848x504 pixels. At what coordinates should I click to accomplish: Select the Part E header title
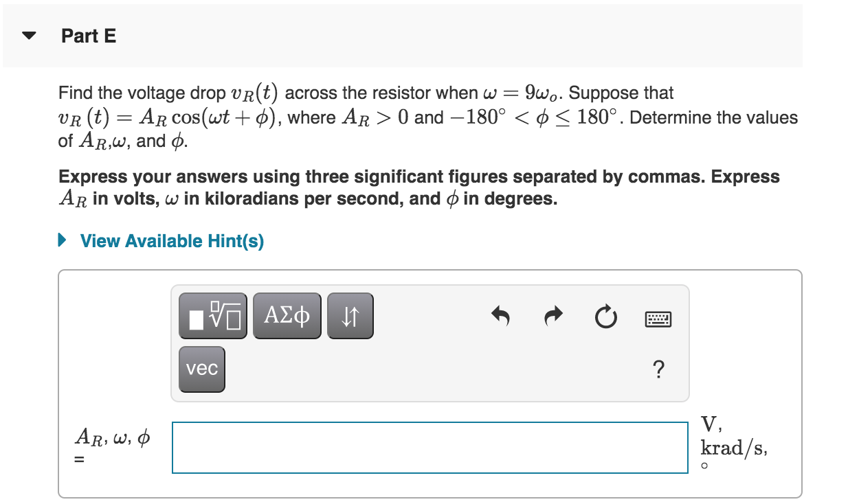pos(88,36)
